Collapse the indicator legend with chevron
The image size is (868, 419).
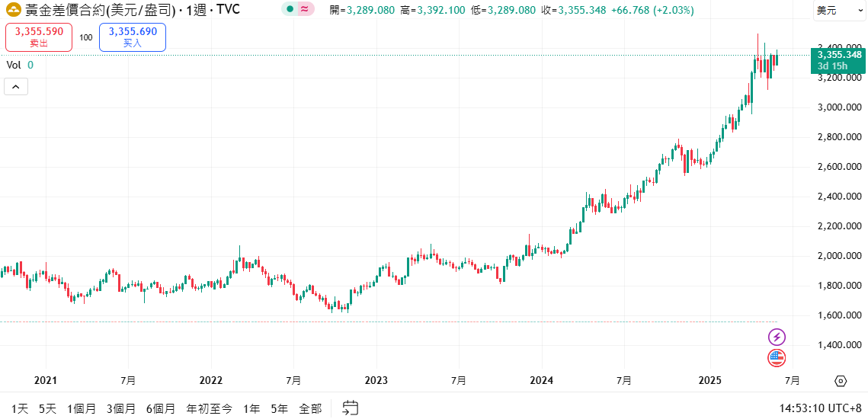click(x=15, y=87)
